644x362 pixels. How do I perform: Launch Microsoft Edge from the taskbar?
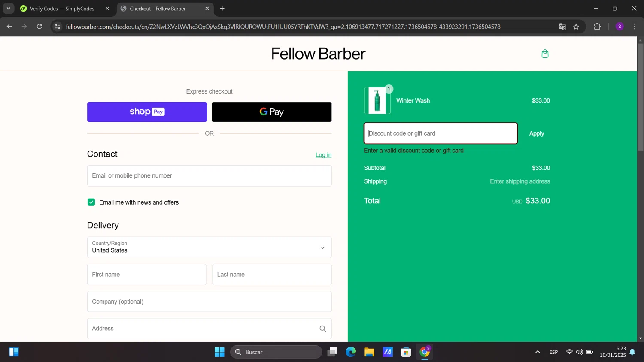pos(351,352)
